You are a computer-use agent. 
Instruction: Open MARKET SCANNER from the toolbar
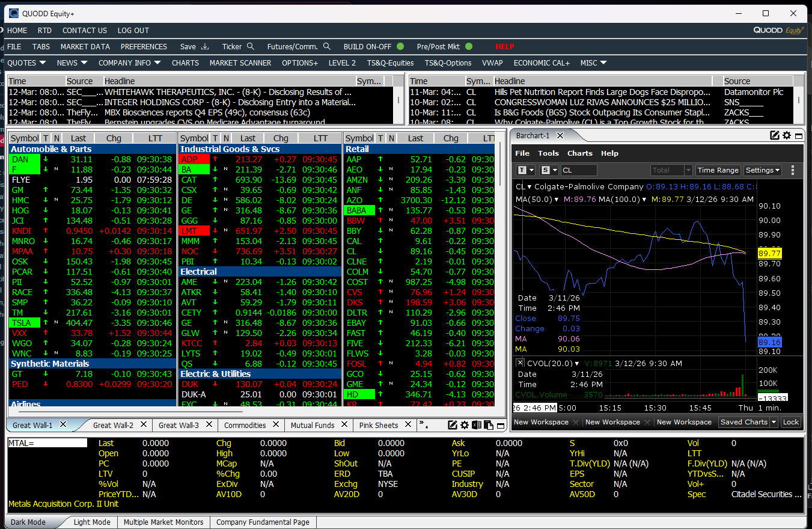coord(240,63)
